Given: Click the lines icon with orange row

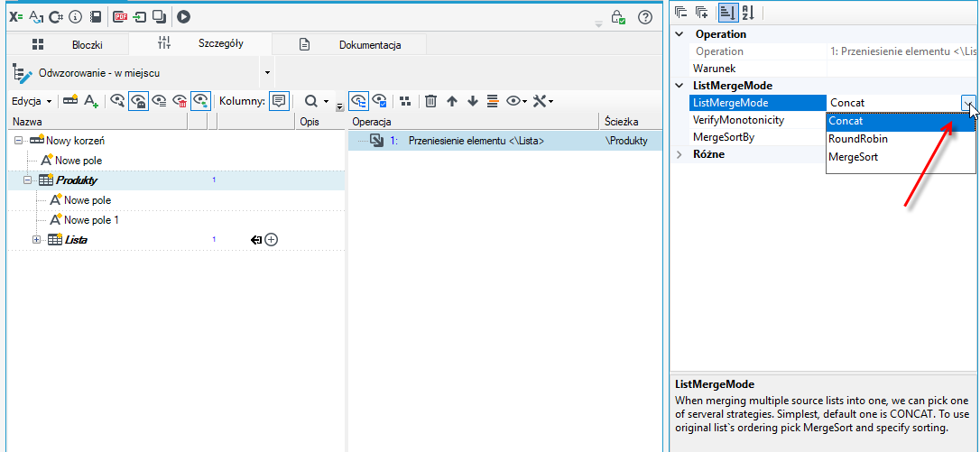Looking at the screenshot, I should pos(493,101).
